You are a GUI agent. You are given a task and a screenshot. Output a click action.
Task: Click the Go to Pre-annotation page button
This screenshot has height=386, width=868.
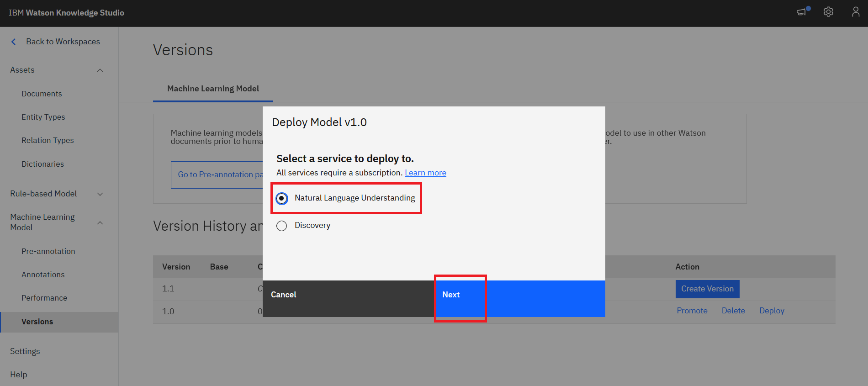(217, 174)
